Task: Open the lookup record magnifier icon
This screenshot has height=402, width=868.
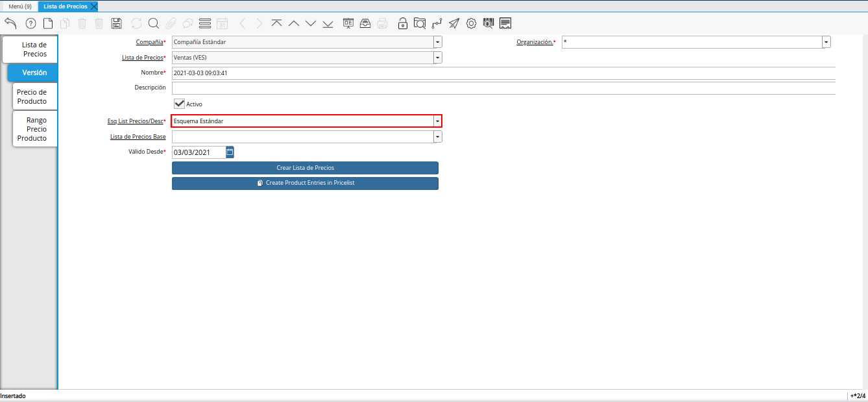Action: point(154,23)
